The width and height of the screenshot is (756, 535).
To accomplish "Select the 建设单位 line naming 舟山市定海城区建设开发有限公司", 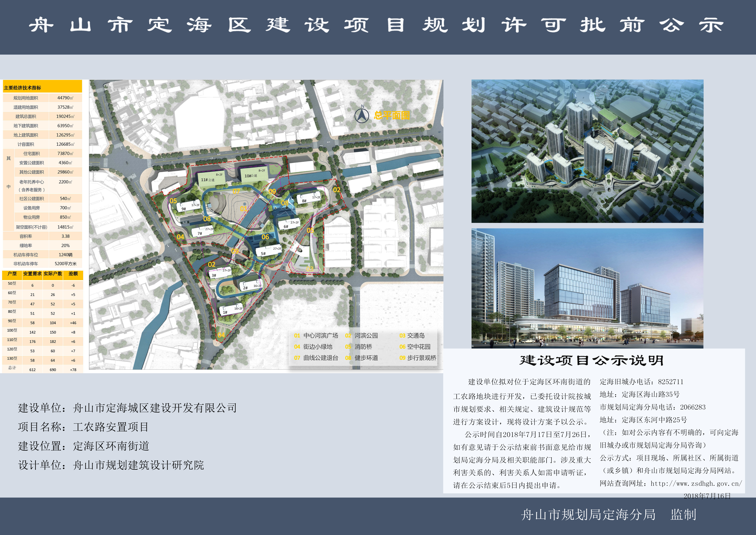I will (127, 408).
